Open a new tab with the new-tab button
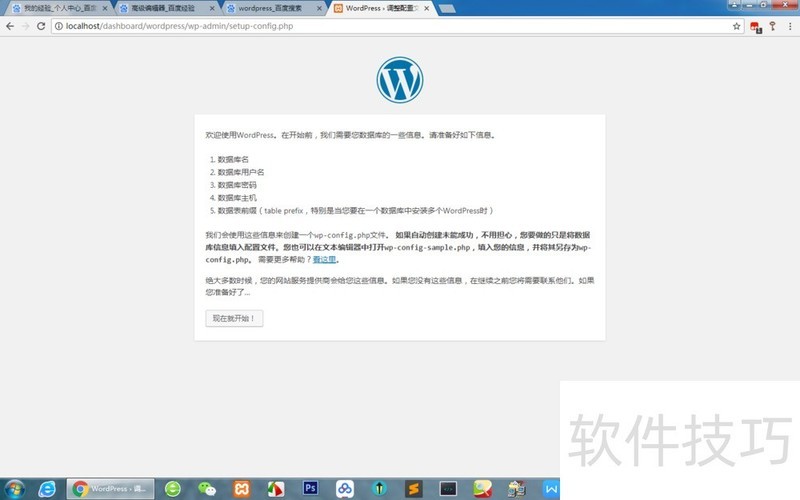Image resolution: width=800 pixels, height=500 pixels. coord(447,8)
